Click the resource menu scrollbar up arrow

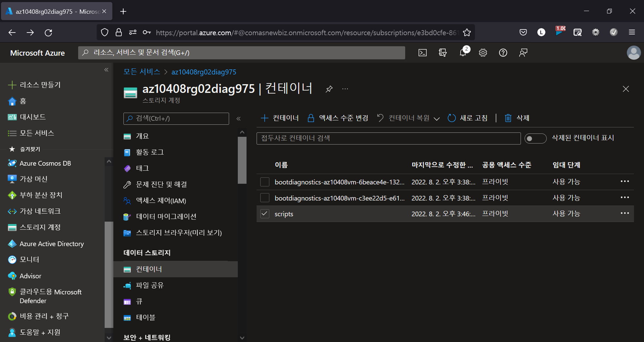[x=242, y=132]
